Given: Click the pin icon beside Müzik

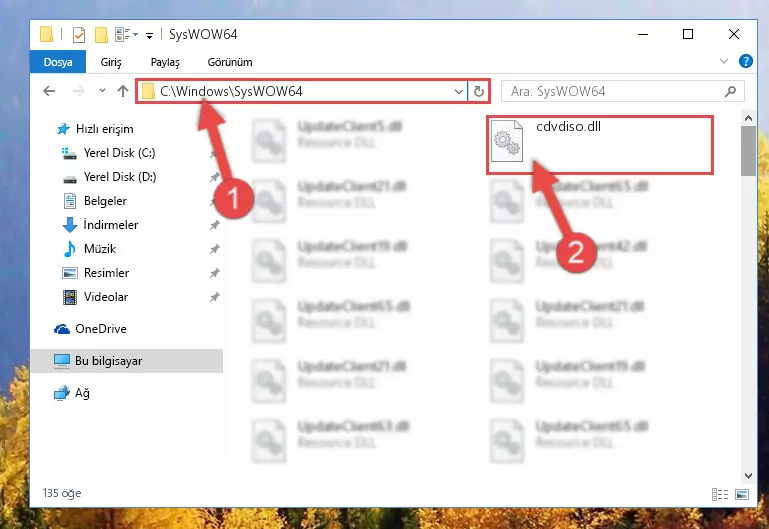Looking at the screenshot, I should point(214,249).
